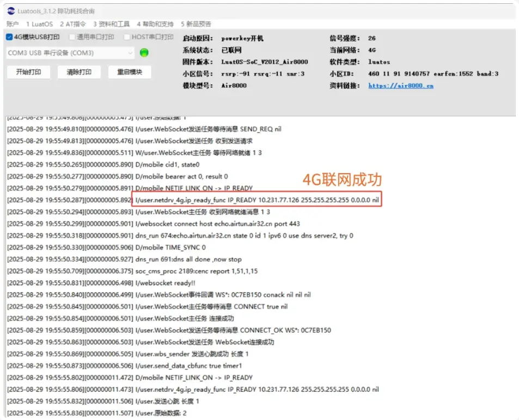Viewport: 519px width, 420px height.
Task: Open the 账户 menu
Action: (13, 24)
